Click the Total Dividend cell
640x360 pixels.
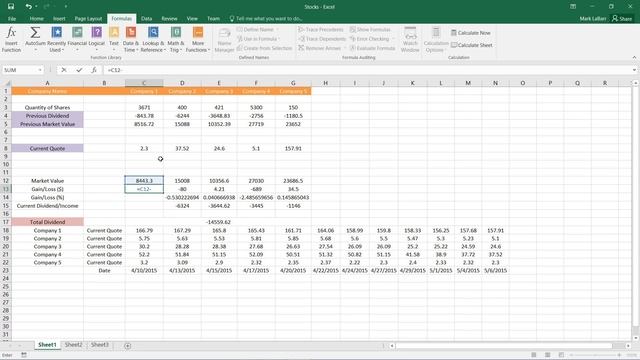pos(47,222)
